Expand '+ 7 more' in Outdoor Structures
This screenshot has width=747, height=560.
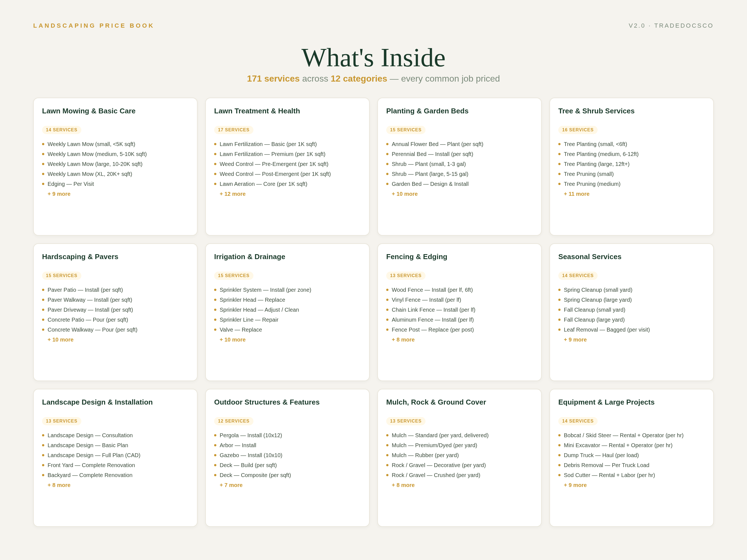231,485
